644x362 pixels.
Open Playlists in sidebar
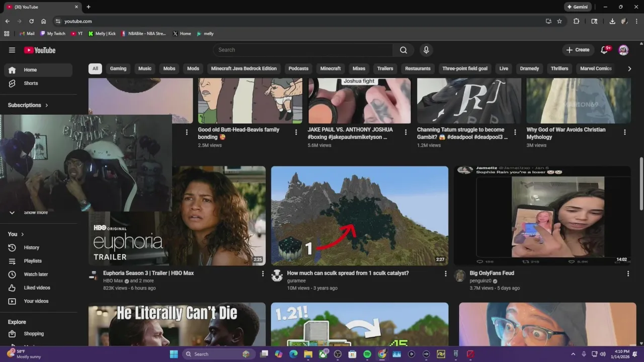[38, 261]
